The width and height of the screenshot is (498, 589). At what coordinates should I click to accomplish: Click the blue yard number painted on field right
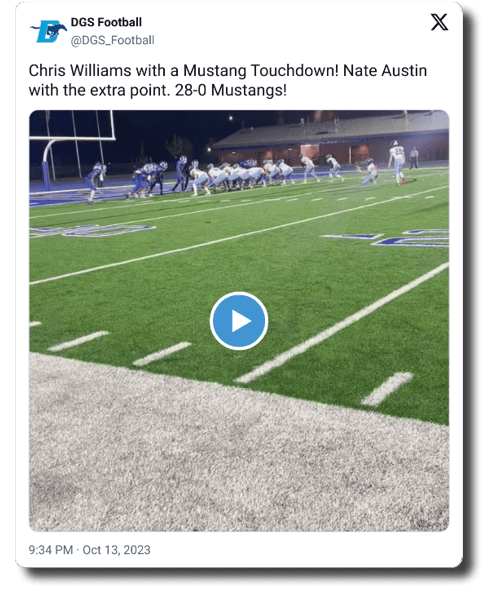coord(391,238)
